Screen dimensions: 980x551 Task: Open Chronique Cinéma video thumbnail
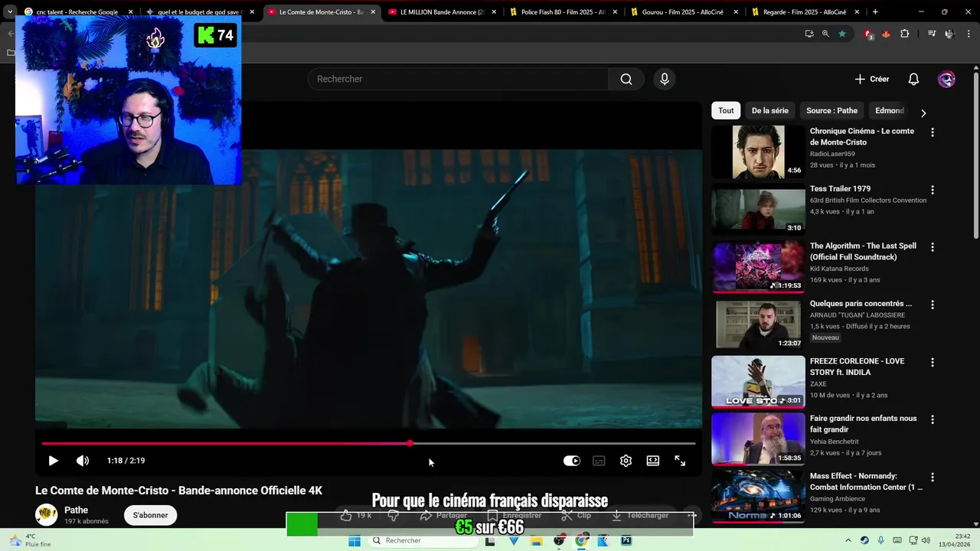tap(758, 152)
